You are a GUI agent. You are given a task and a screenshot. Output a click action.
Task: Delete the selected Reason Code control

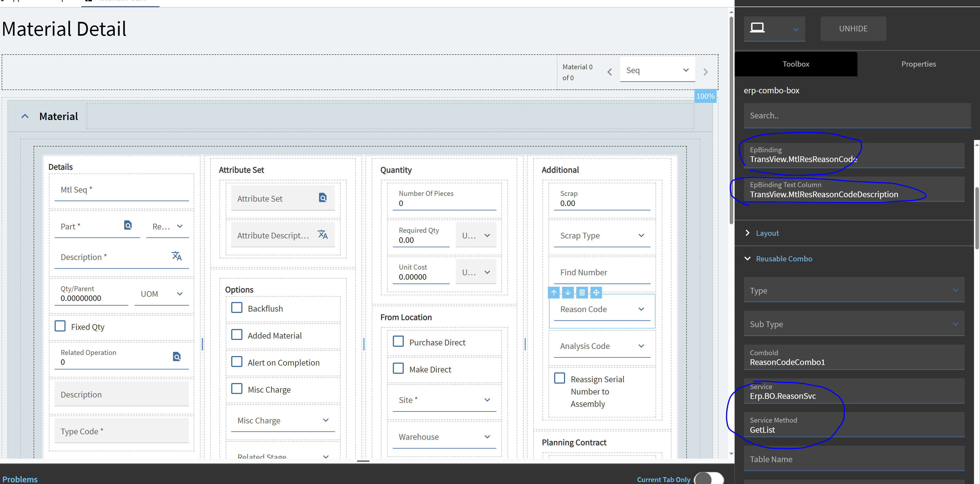(x=582, y=292)
